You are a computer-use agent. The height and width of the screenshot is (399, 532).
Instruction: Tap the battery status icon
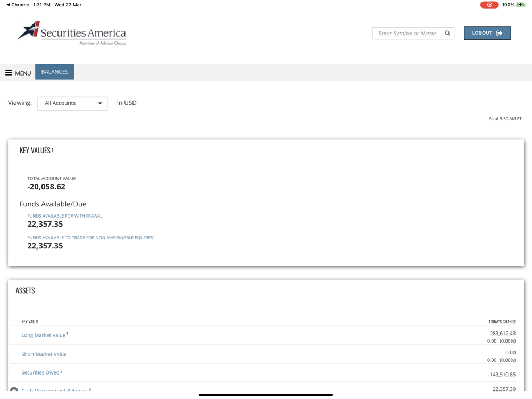click(x=520, y=5)
